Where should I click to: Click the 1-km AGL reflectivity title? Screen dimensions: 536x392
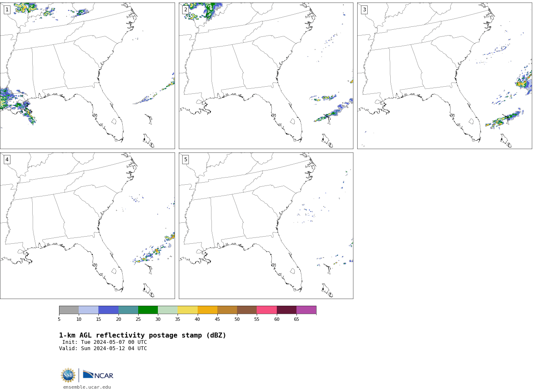pyautogui.click(x=142, y=335)
